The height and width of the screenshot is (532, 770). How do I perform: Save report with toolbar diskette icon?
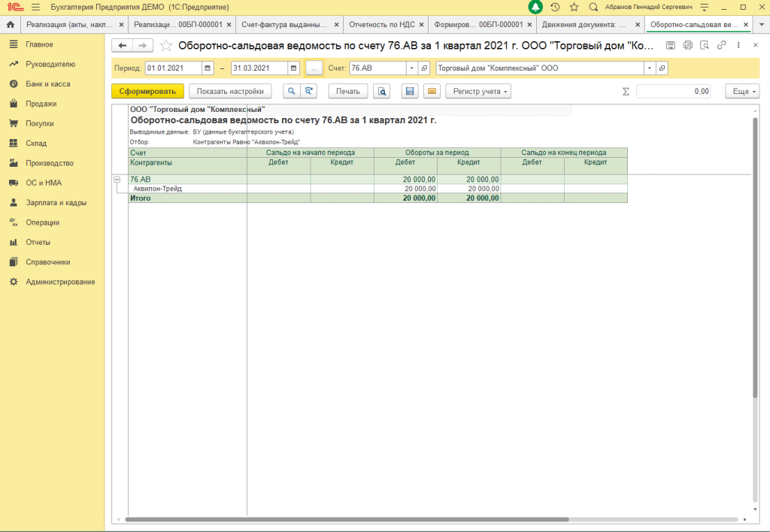[410, 91]
